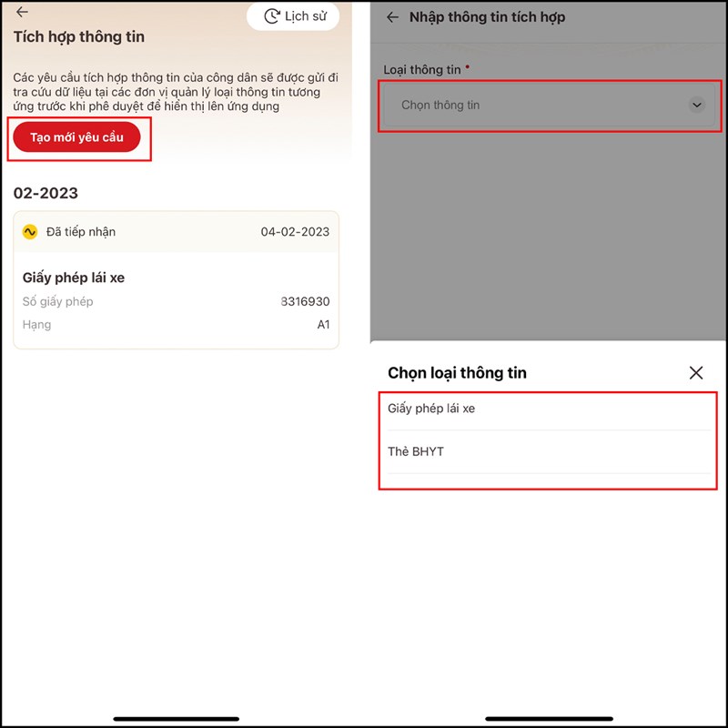Tap the home indicator bar on right phone

(x=549, y=719)
